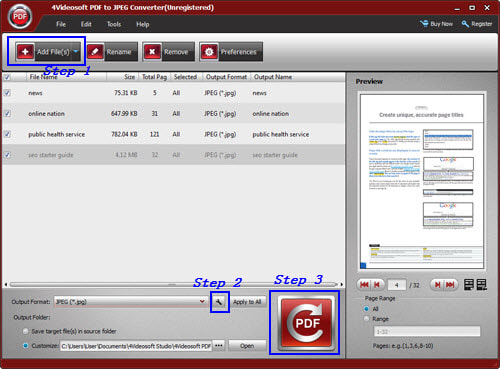This screenshot has height=369, width=500.
Task: Select Save target file(s) in source folder
Action: tap(26, 331)
